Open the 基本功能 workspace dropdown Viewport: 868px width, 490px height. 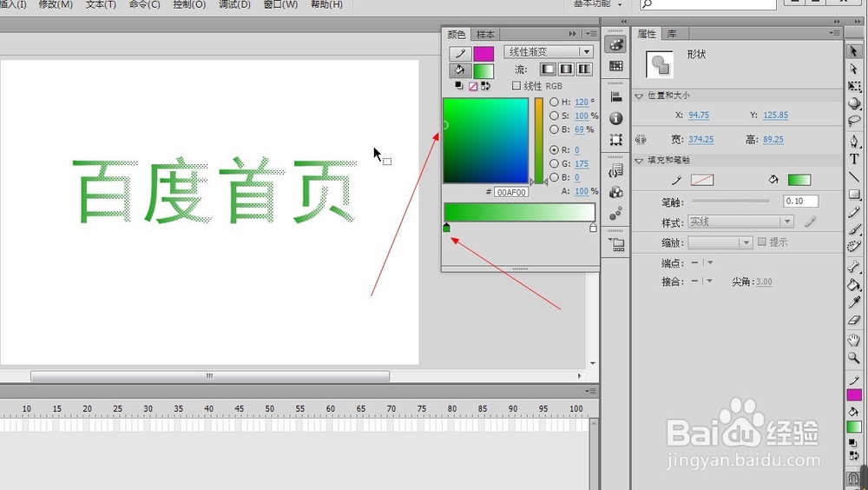597,3
